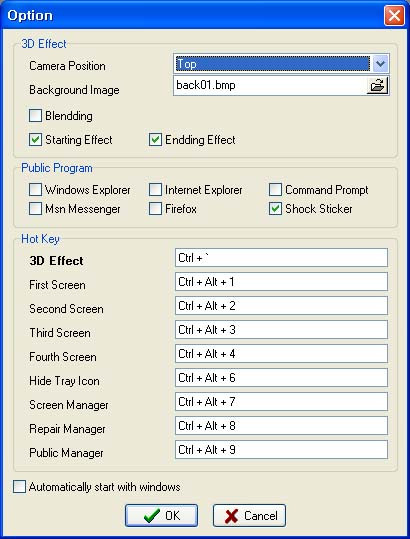Image resolution: width=410 pixels, height=539 pixels.
Task: Select the Screen Manager hotkey field
Action: pos(281,402)
